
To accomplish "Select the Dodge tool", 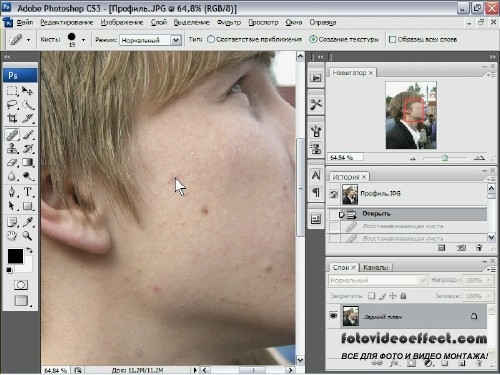I will tap(28, 176).
